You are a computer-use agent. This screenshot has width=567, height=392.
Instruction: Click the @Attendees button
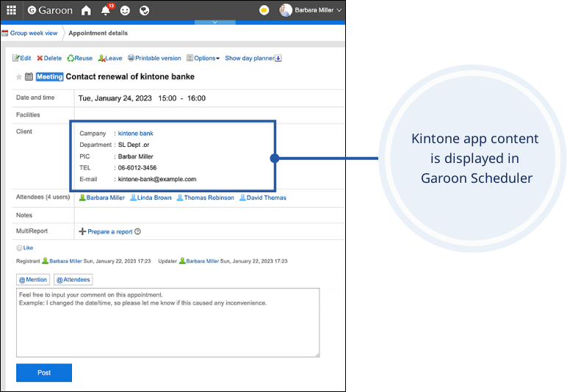point(73,280)
